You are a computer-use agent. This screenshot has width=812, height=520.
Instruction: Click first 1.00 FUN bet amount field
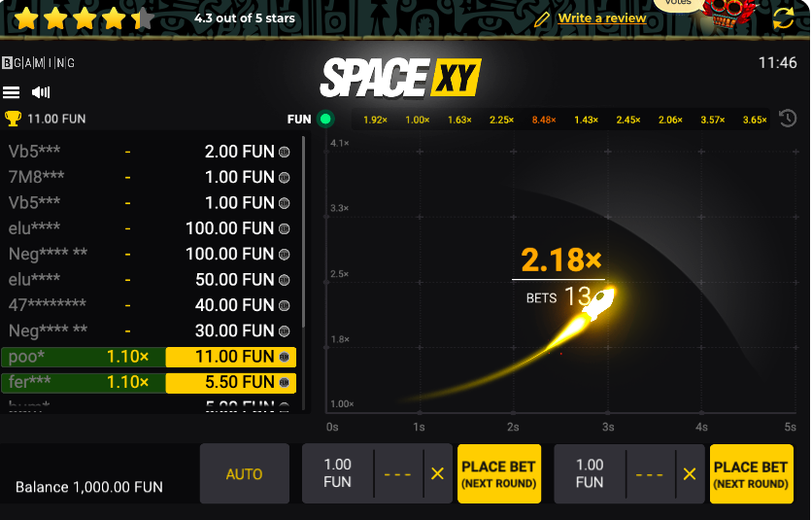pyautogui.click(x=338, y=472)
